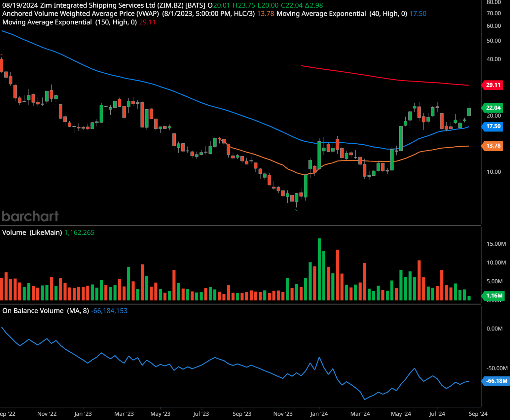Click the -50.00M OBV axis label
The height and width of the screenshot is (420, 510).
(497, 368)
